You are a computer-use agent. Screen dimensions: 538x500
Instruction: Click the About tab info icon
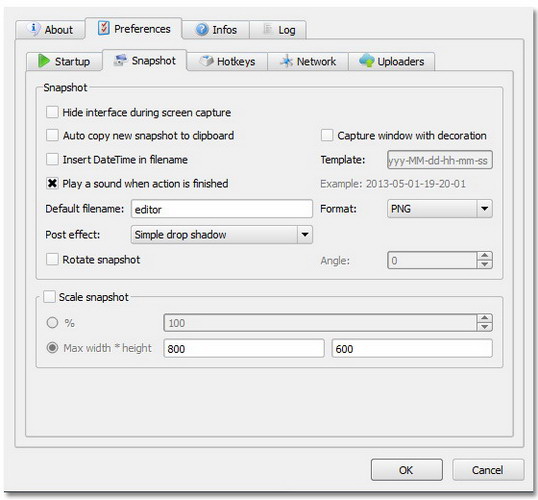coord(34,29)
